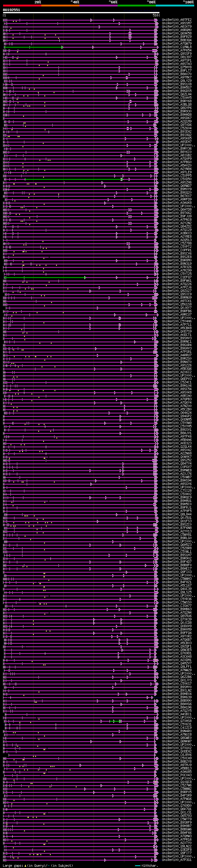The width and height of the screenshot is (197, 868).
Task: Select hit label UniRef100_Q6NKW7
Action: pos(177,741)
